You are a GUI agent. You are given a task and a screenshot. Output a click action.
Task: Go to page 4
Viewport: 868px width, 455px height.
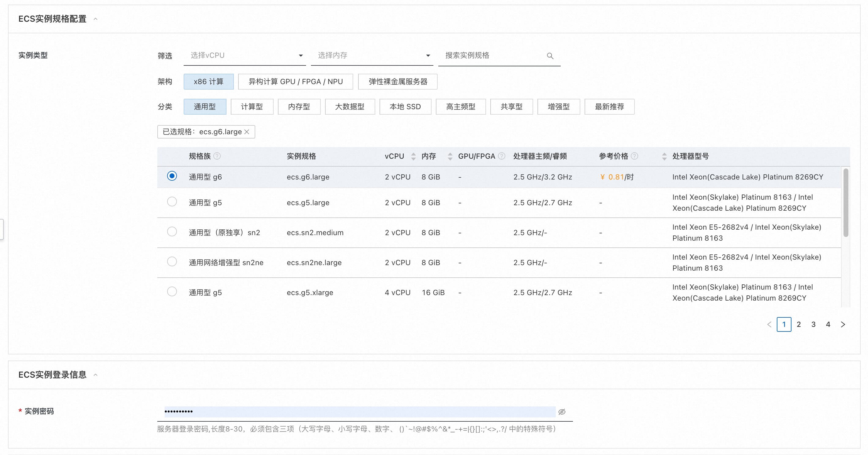pos(828,324)
